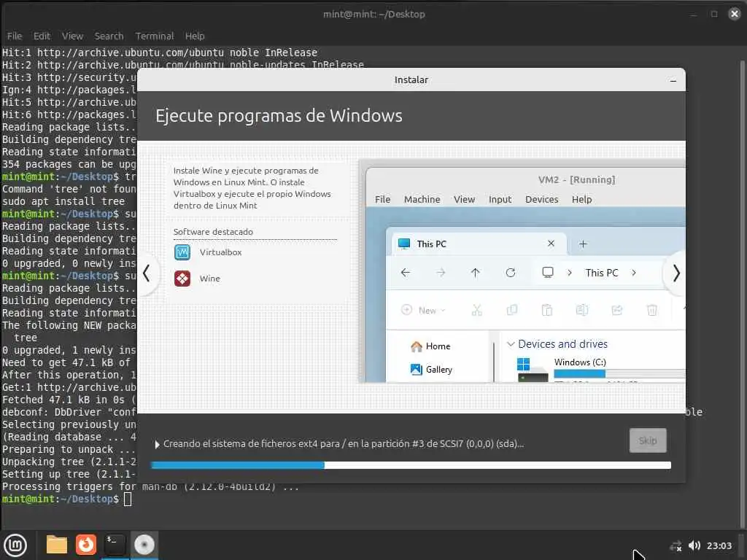Switch to the installer disc taskbar item
This screenshot has height=560, width=747.
click(144, 545)
